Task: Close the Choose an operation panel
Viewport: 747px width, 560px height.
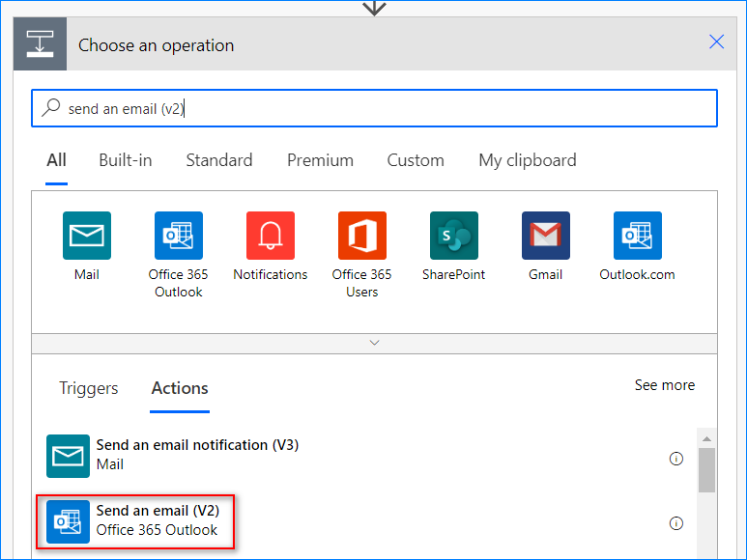Action: 716,42
